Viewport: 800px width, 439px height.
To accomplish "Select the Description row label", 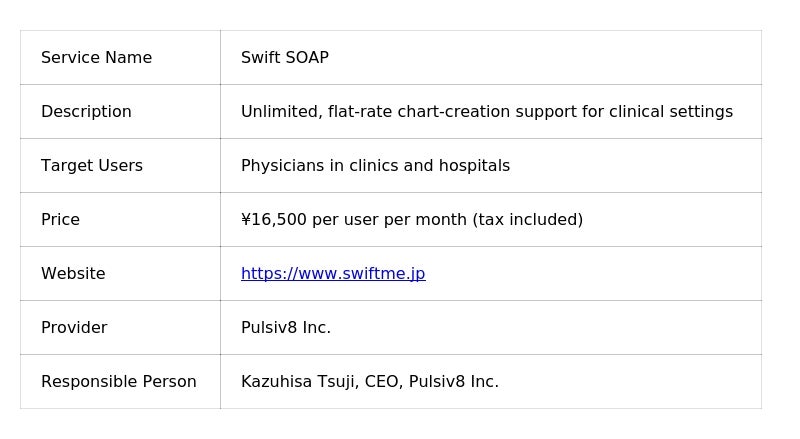I will [86, 112].
